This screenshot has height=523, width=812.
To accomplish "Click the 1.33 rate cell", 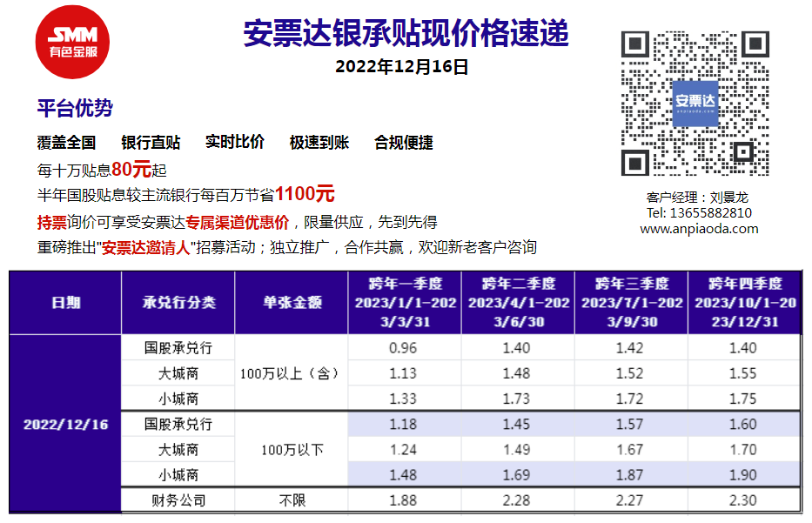I will [404, 399].
